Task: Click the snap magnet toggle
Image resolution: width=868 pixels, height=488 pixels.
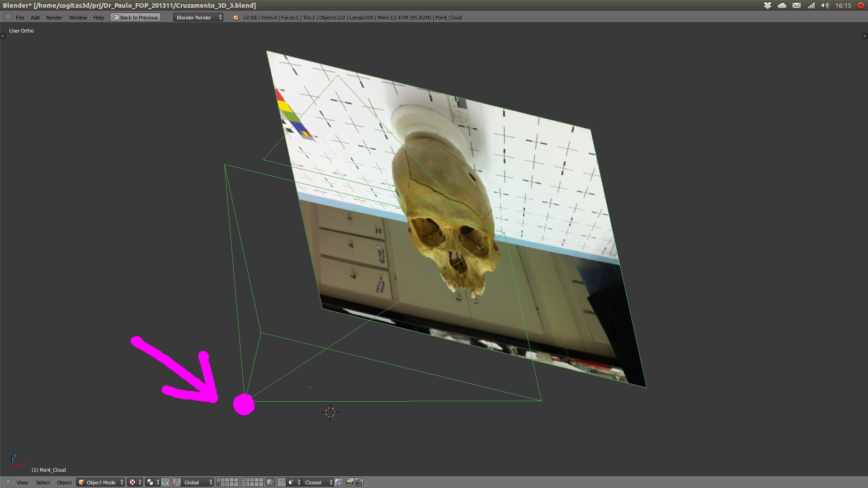Action: [282, 482]
